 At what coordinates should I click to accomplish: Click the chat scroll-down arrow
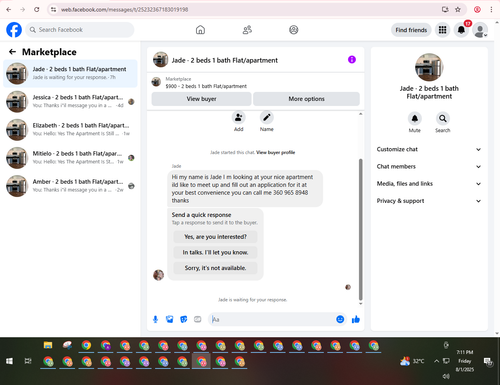click(360, 304)
